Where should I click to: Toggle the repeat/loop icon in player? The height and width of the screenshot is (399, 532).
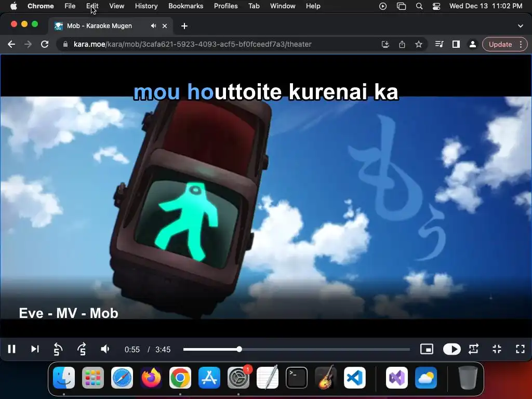pos(474,349)
